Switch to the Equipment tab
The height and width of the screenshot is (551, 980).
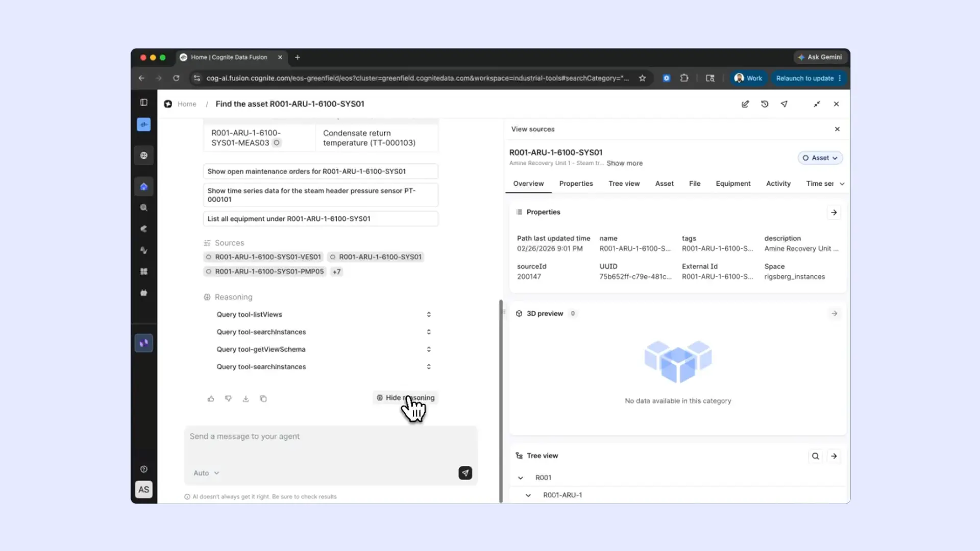tap(733, 184)
